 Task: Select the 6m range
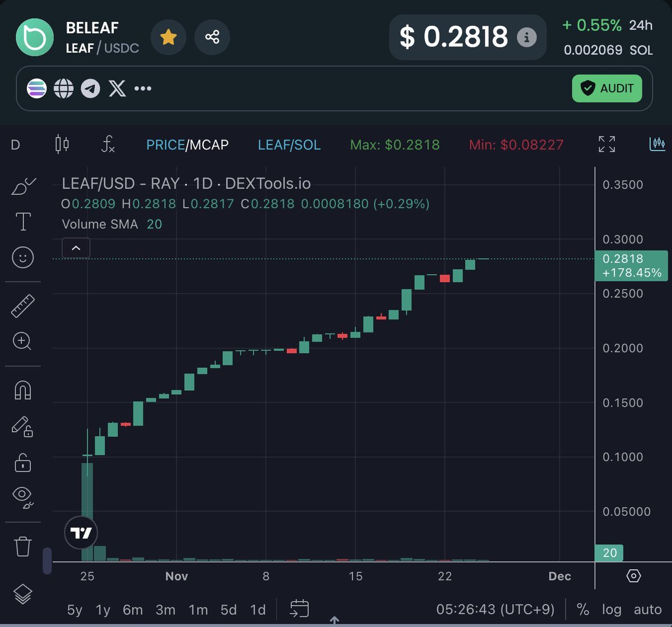(x=133, y=610)
